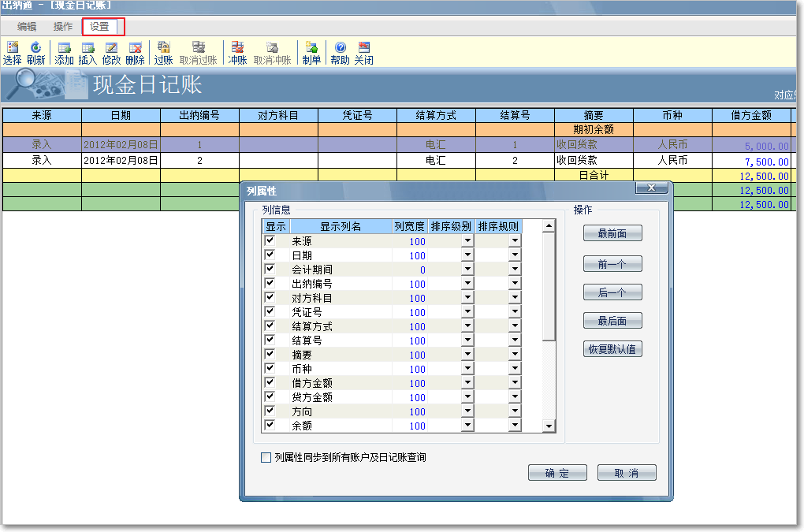Screen dimensions: 804x532
Task: Click the column list scrollbar down arrow
Action: pos(549,426)
